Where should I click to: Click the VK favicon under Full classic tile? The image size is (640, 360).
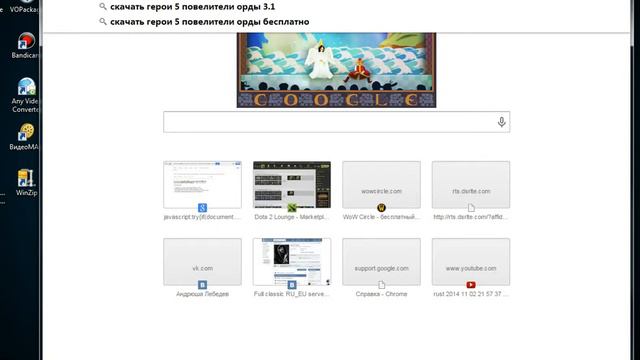coord(292,285)
